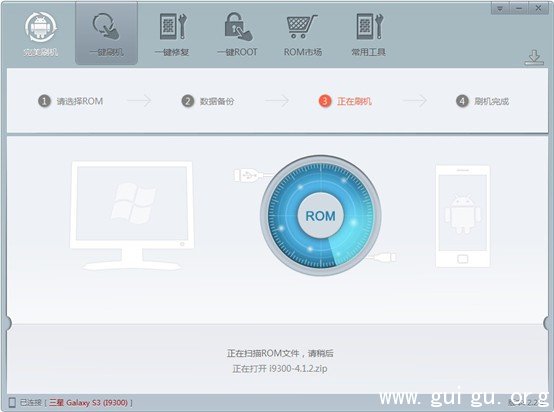Close the flashing tool window

(538, 8)
